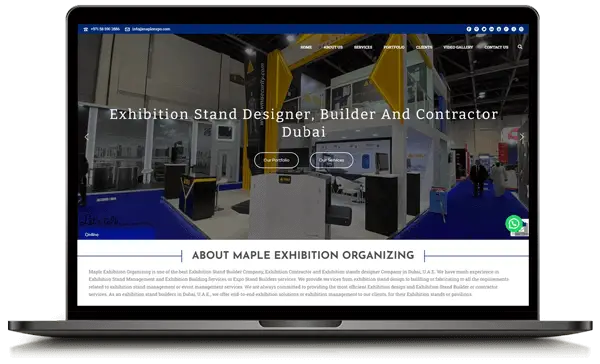This screenshot has width=600, height=364.
Task: Click the envelope email icon
Action: click(127, 29)
